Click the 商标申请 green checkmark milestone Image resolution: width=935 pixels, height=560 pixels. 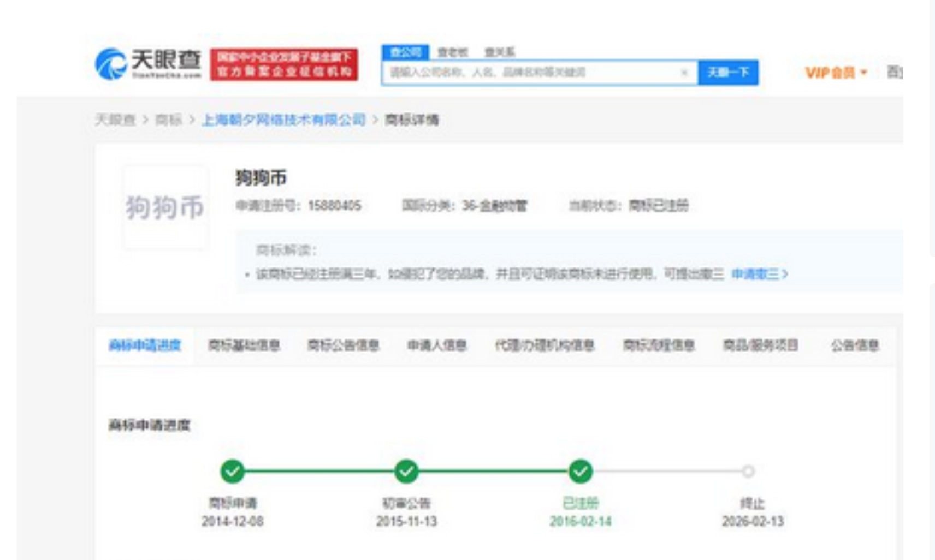(233, 471)
